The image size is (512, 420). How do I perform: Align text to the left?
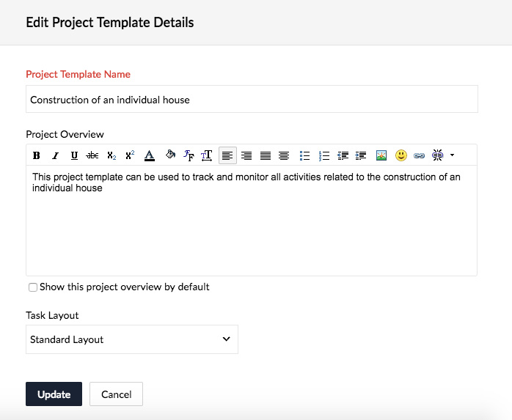[x=227, y=155]
